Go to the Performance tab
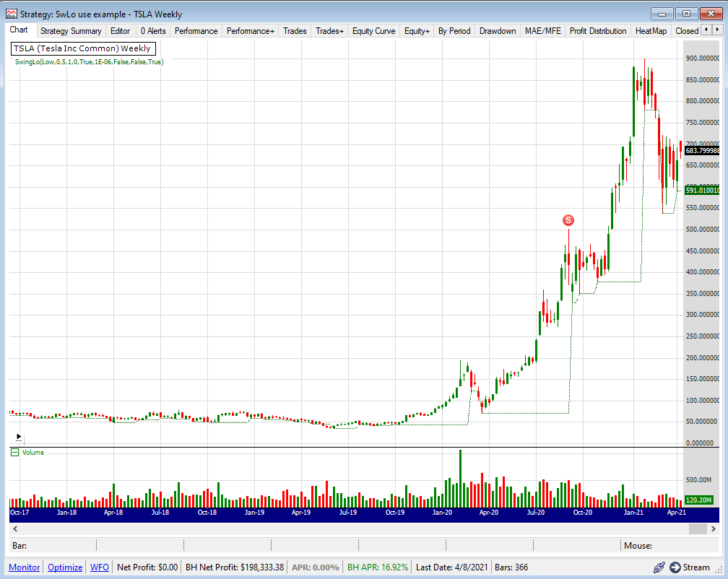 [196, 31]
